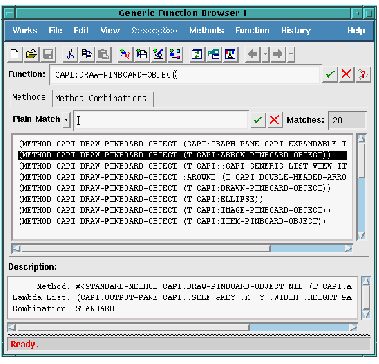Click right arrow of methods horizontal scrollbar
The height and width of the screenshot is (364, 379).
pos(348,248)
